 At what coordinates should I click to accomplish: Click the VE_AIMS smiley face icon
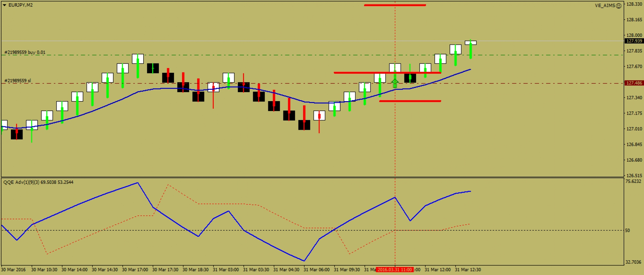(x=619, y=6)
